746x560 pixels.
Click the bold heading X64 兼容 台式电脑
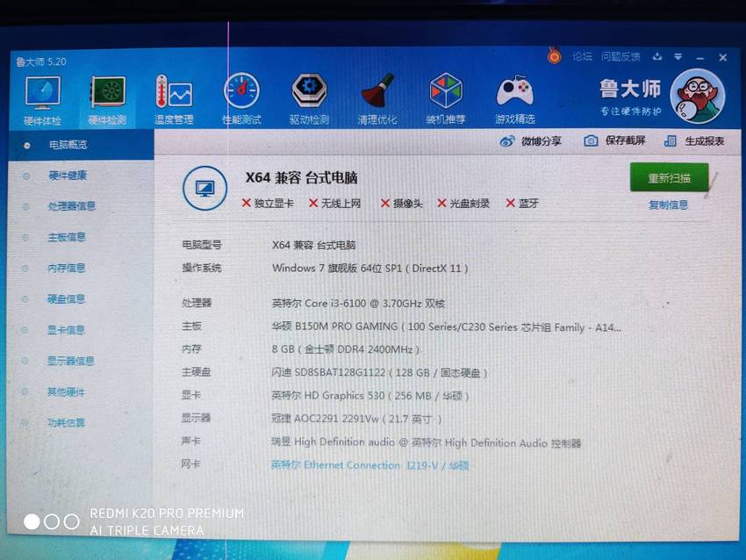[x=301, y=178]
